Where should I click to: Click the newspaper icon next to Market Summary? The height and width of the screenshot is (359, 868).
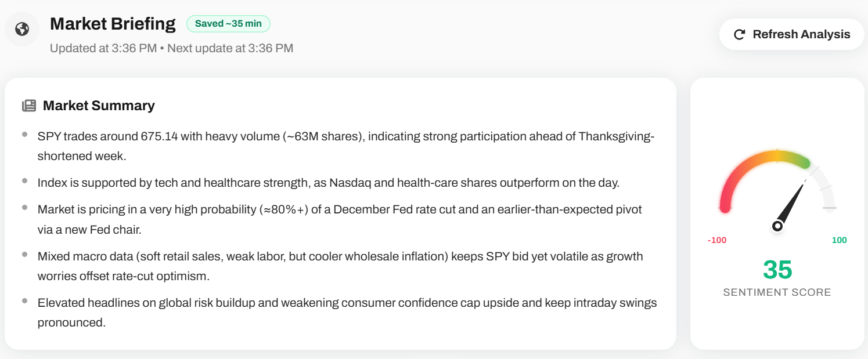click(x=28, y=106)
